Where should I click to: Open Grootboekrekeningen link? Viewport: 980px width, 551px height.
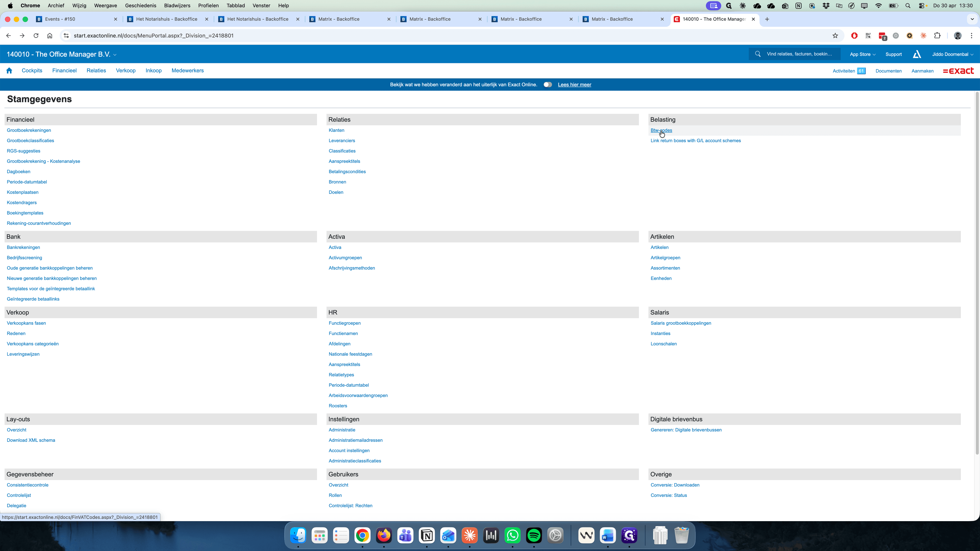[29, 130]
